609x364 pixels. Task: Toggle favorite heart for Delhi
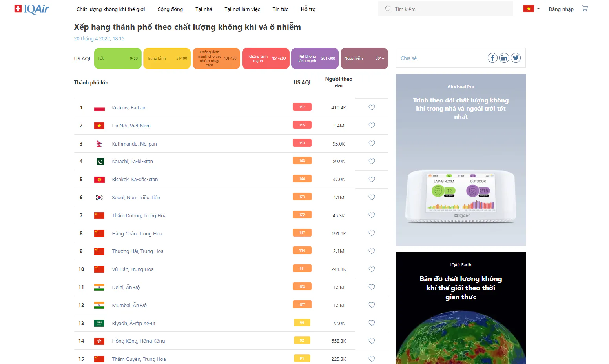click(x=372, y=287)
